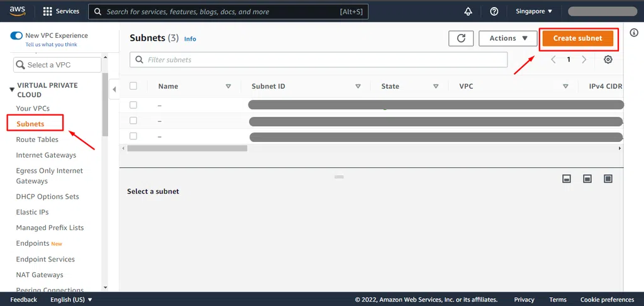The height and width of the screenshot is (306, 644).
Task: Click the notifications bell icon
Action: [468, 11]
